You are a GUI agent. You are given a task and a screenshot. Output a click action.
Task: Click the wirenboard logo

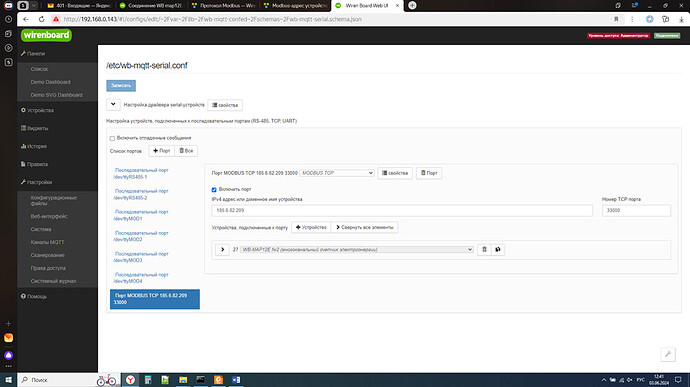(x=46, y=35)
